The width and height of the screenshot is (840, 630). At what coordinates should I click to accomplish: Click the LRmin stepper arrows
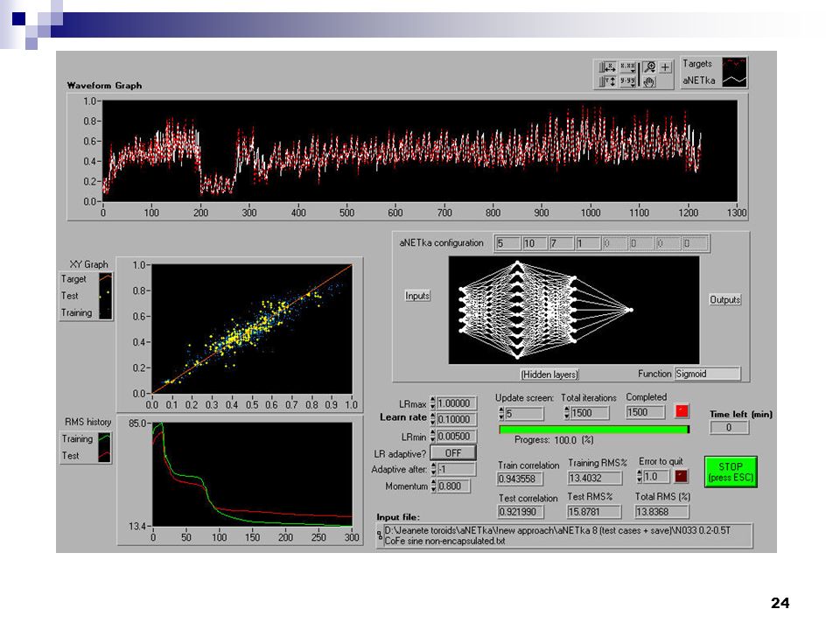tap(433, 437)
